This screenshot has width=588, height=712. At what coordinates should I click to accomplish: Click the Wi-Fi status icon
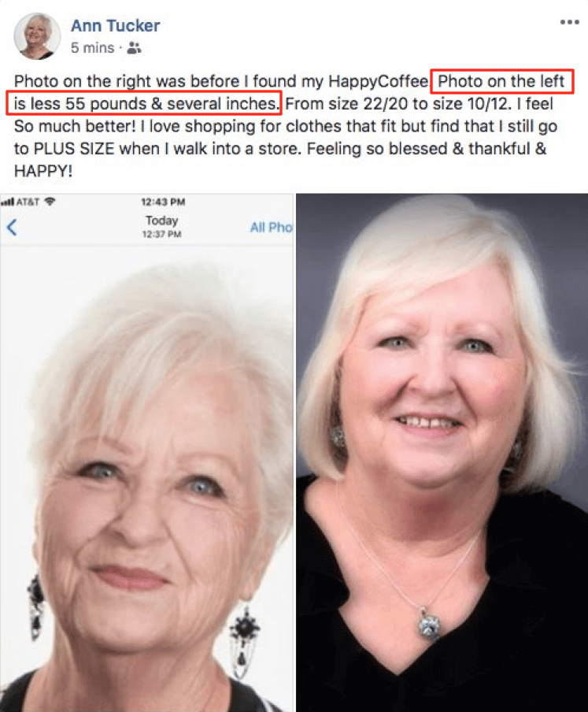click(x=50, y=201)
